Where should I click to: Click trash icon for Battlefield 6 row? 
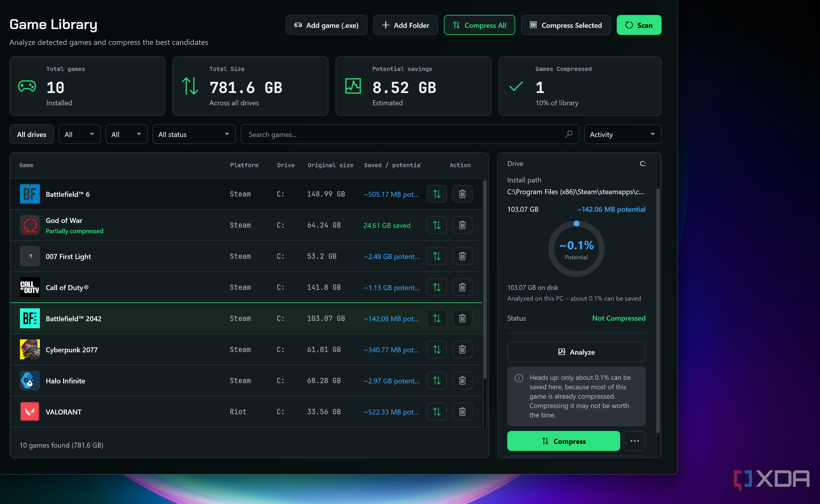(x=462, y=194)
